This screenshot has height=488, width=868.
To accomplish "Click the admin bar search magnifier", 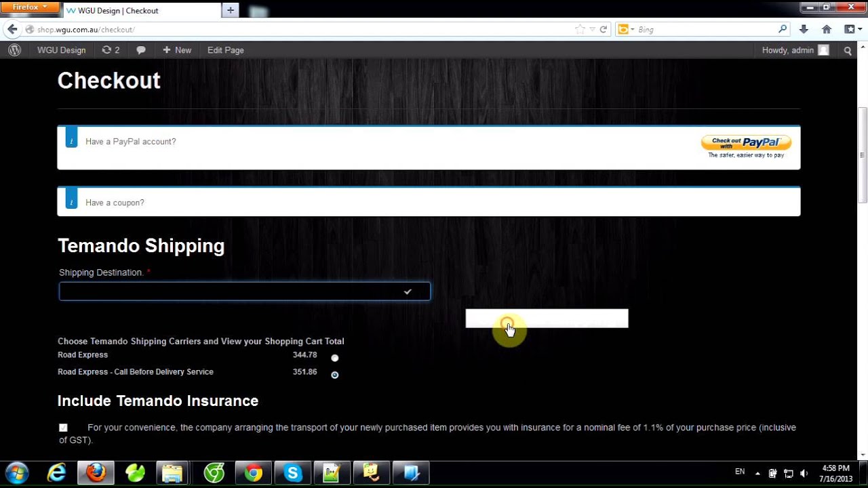I will pos(848,50).
